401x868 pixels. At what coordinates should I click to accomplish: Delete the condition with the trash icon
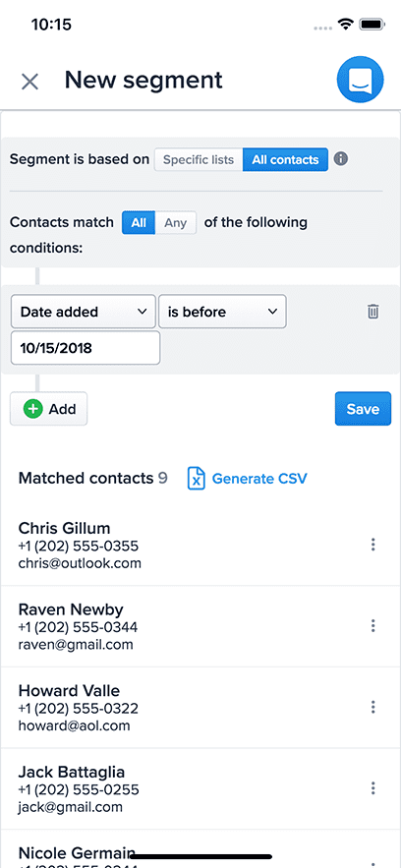(373, 312)
